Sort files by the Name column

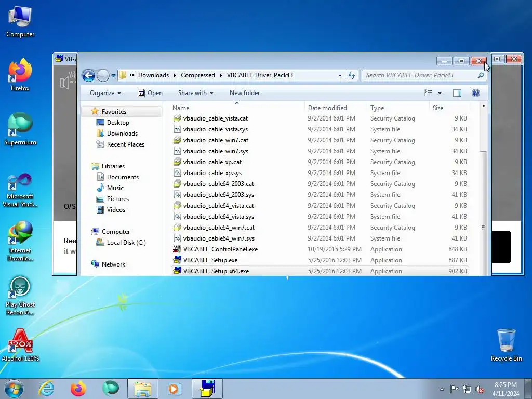coord(181,108)
